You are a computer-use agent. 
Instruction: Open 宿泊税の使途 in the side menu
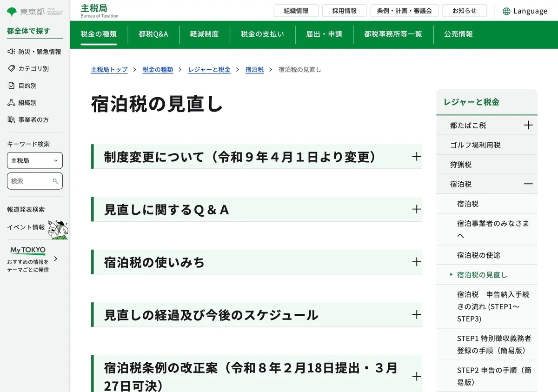(487, 255)
